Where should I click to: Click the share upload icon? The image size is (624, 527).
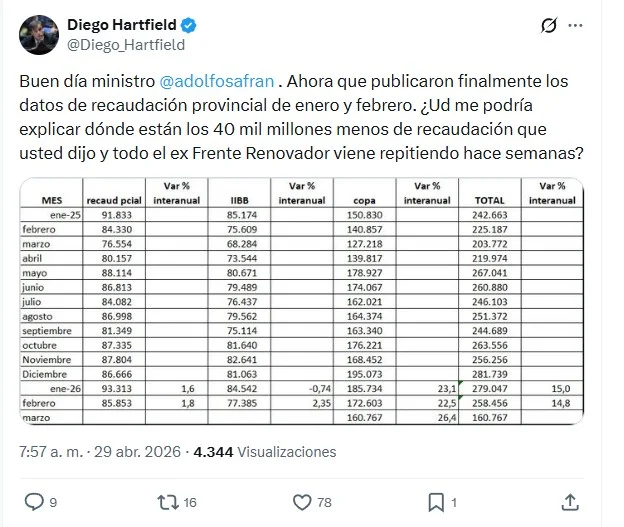point(569,501)
